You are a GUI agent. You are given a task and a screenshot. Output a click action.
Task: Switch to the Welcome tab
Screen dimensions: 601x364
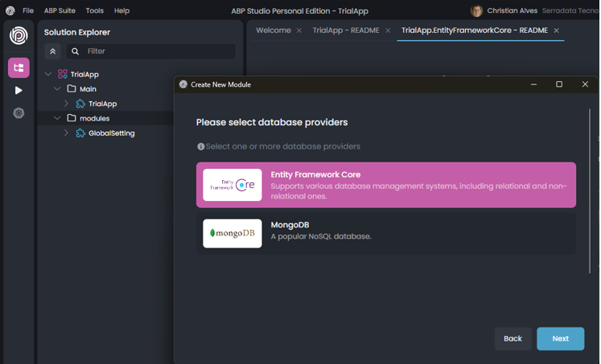[x=274, y=31]
